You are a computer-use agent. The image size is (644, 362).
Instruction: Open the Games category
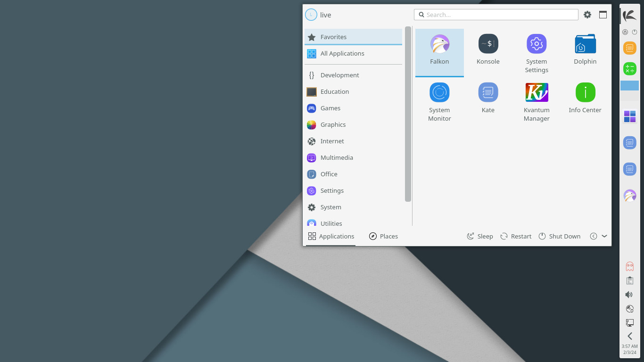[353, 108]
